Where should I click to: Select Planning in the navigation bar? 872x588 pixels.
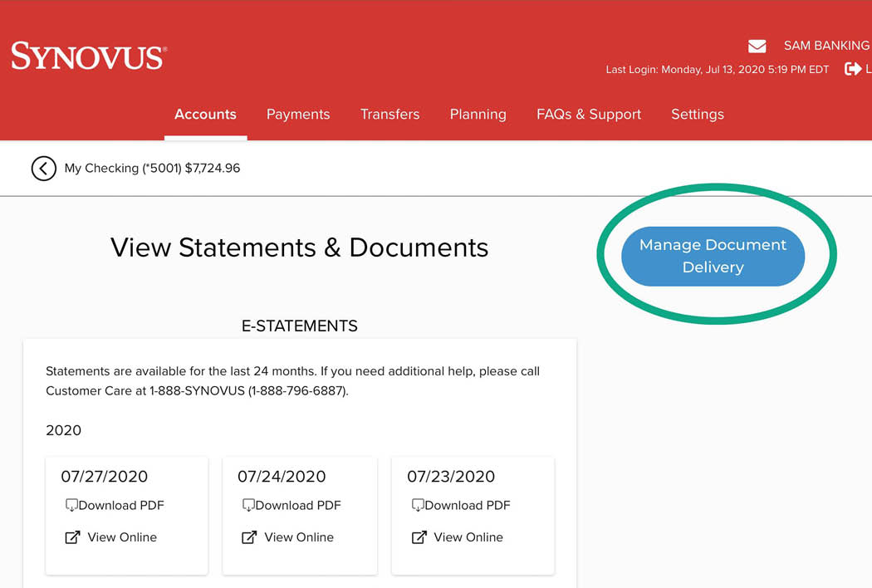(478, 115)
